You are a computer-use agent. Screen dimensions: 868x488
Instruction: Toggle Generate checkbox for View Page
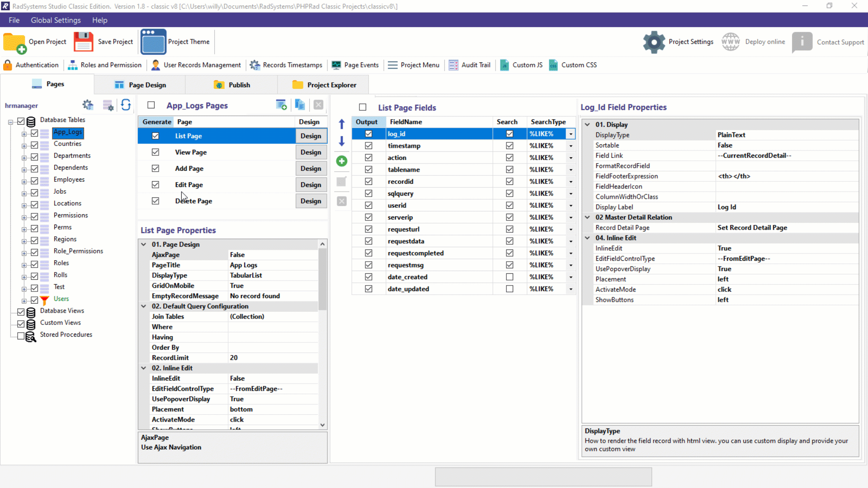[x=156, y=152]
